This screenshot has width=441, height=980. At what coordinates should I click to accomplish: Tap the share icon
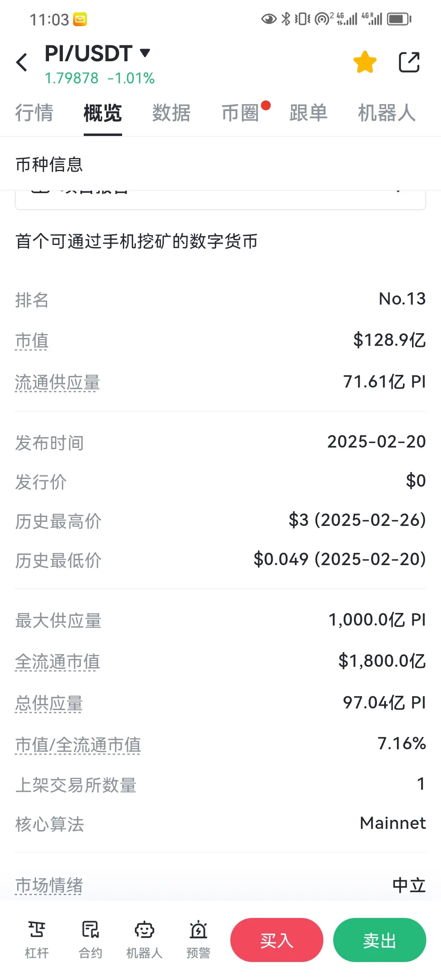[409, 62]
